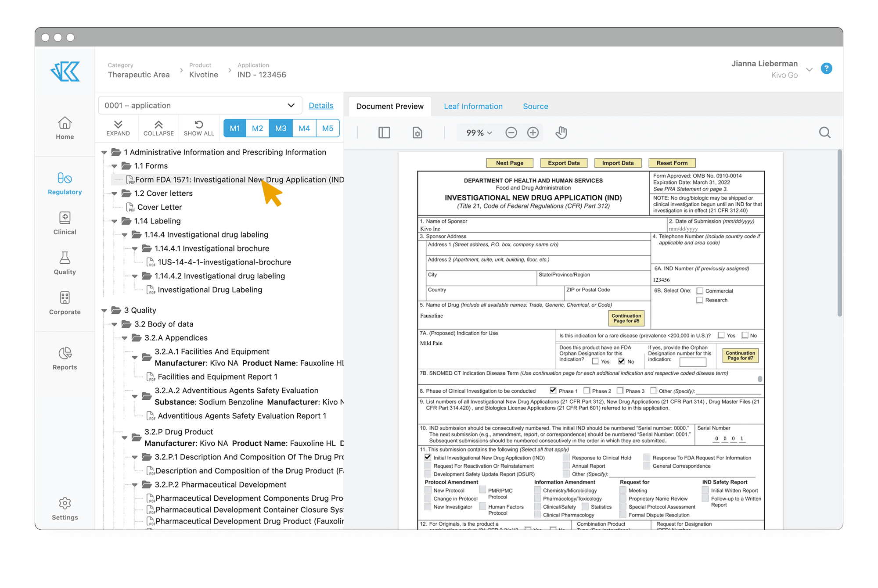Click the COLLAPSE tree icon
The height and width of the screenshot is (588, 878).
point(158,128)
